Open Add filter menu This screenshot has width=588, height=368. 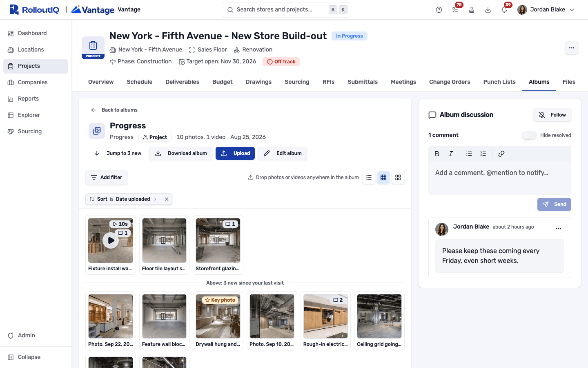coord(106,177)
